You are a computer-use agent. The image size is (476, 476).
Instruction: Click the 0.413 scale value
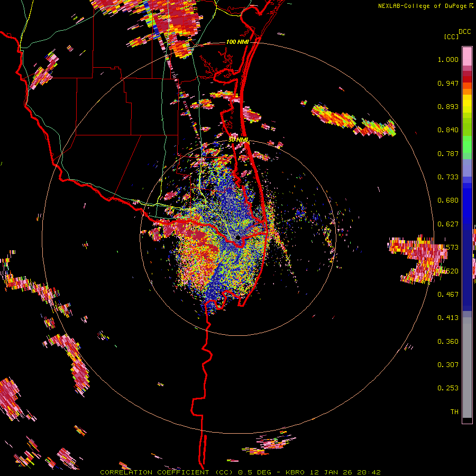pos(448,318)
